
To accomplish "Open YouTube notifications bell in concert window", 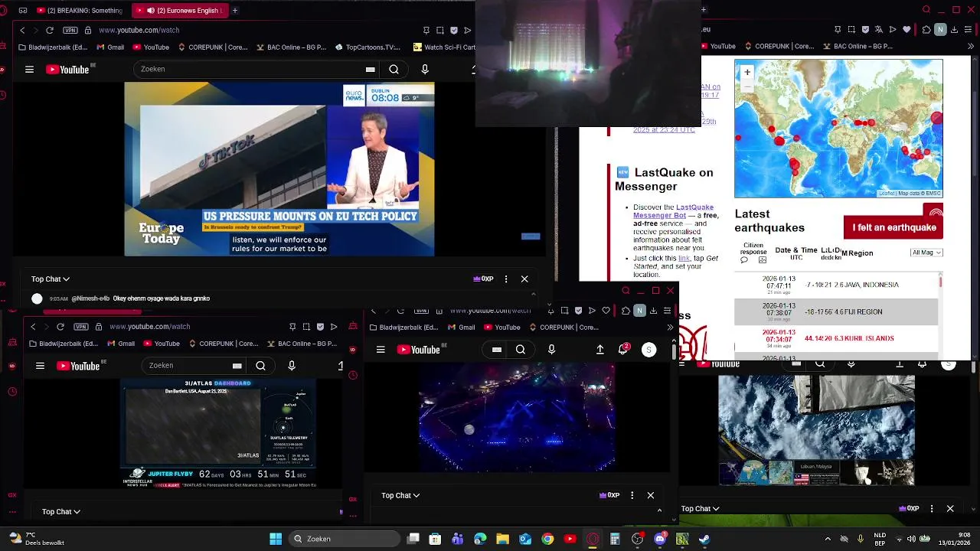I will point(623,350).
